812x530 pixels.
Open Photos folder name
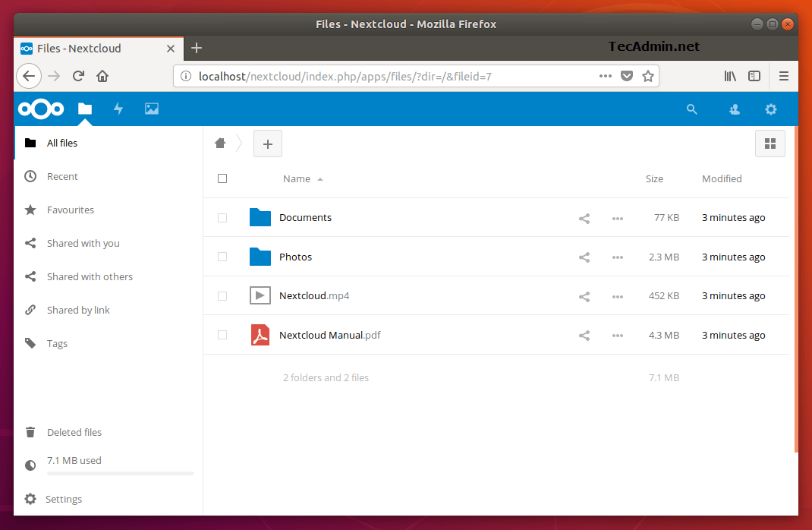tap(295, 257)
